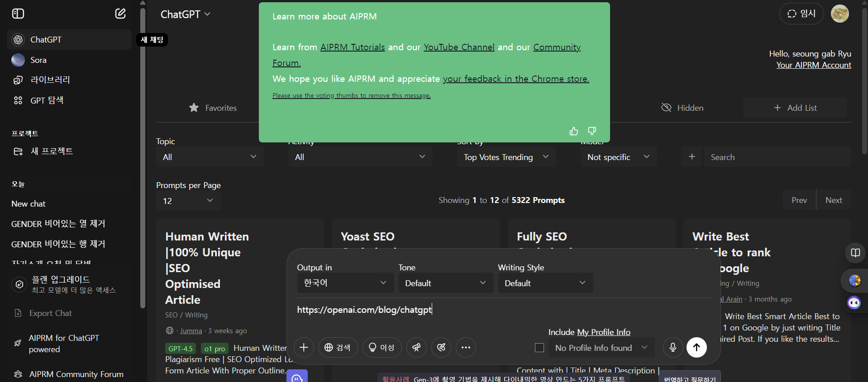868x382 pixels.
Task: Open ChatGPT from the sidebar
Action: tap(69, 40)
